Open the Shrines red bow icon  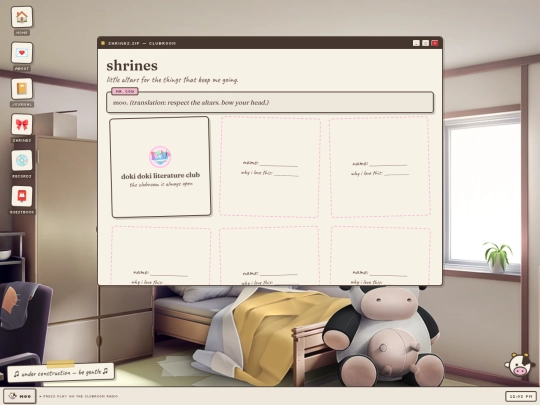pos(22,124)
